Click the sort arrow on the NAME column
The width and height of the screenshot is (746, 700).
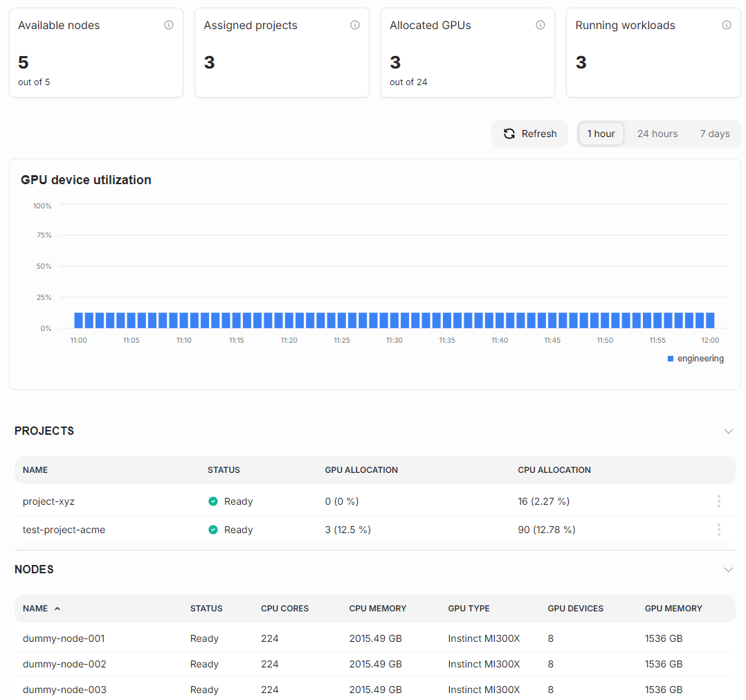[x=57, y=609]
